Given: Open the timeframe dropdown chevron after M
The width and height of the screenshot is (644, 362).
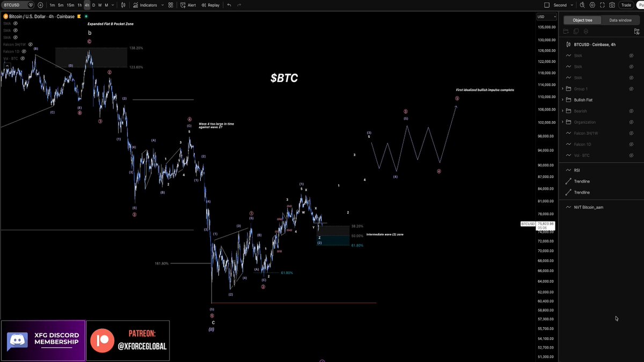Looking at the screenshot, I should 113,5.
